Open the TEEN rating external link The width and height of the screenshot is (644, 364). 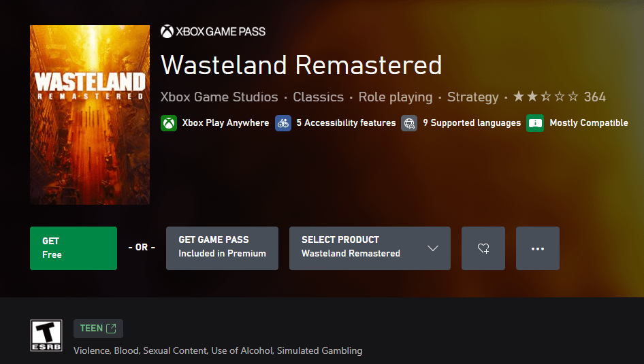[x=98, y=329]
